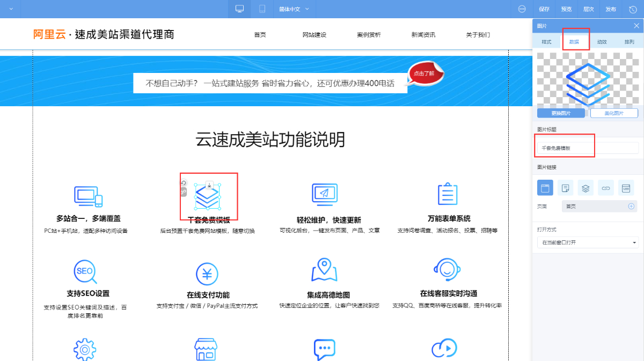Expand the 打开方式 dropdown
Screen dimensions: 644x361
click(588, 242)
